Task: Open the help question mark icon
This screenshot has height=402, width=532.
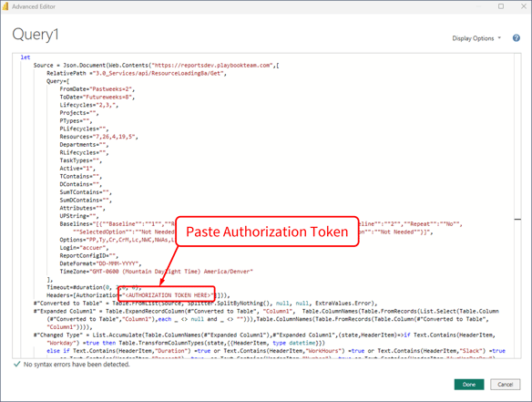Action: [x=516, y=38]
